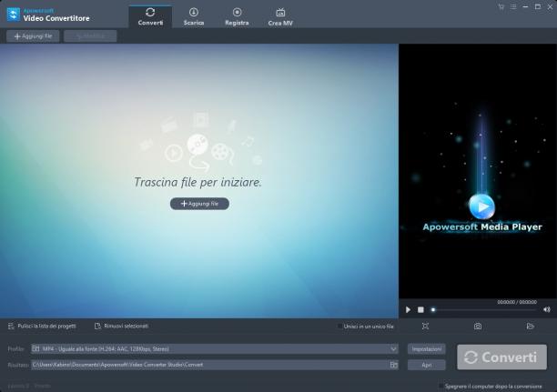Open the Crea MV tab
The image size is (557, 392).
click(280, 16)
